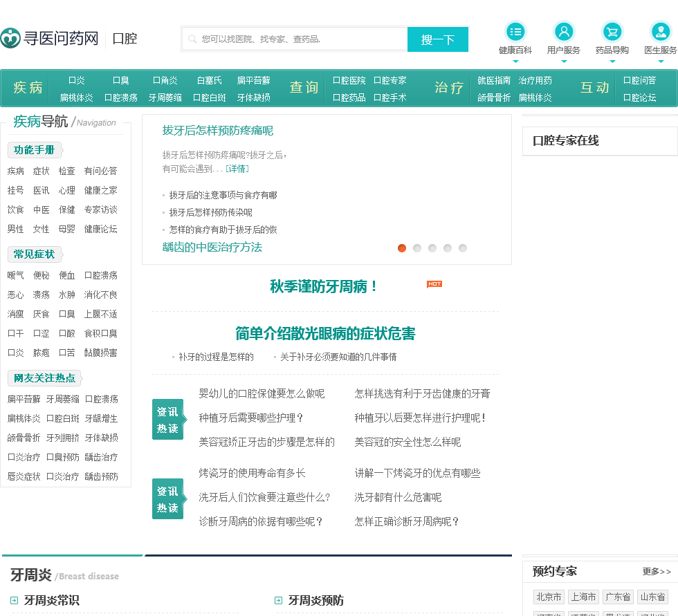Click the HOT badge beside 秋季谨防牙周病
Screen dimensions: 678x616
(x=434, y=284)
